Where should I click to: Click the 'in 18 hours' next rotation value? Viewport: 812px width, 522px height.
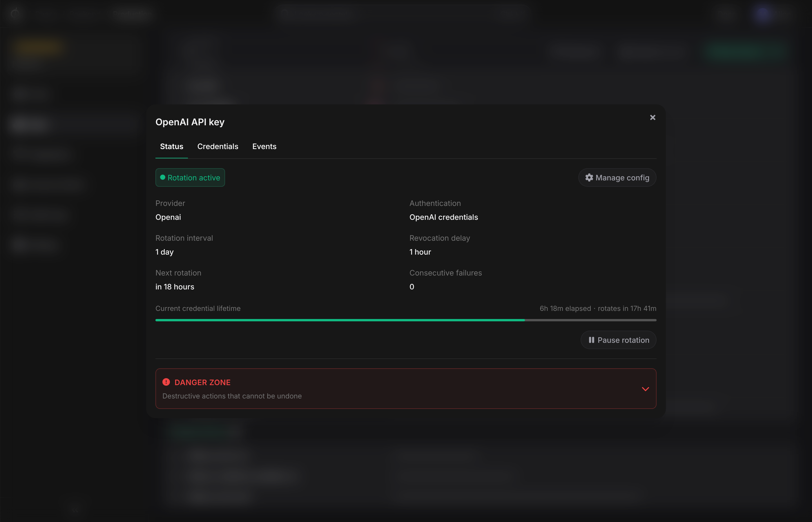(x=175, y=287)
